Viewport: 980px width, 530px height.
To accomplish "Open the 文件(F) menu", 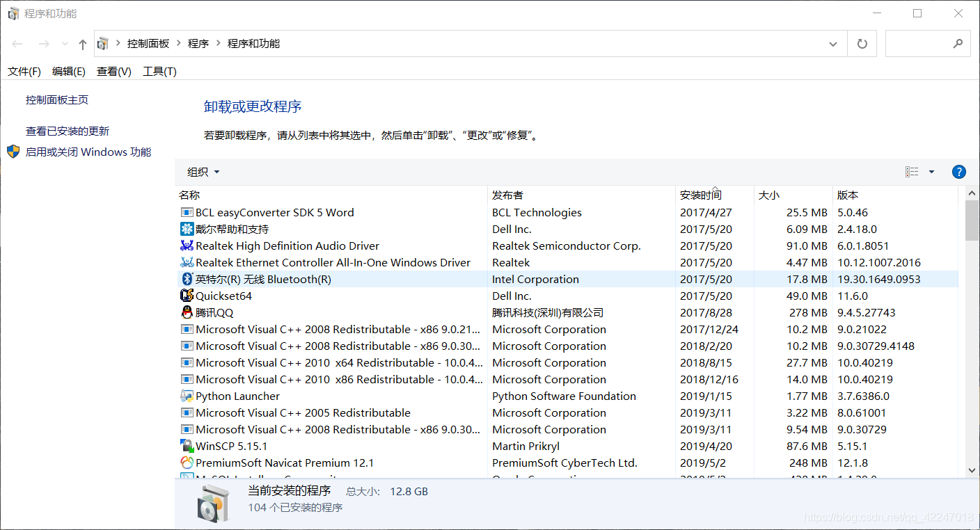I will (x=24, y=72).
